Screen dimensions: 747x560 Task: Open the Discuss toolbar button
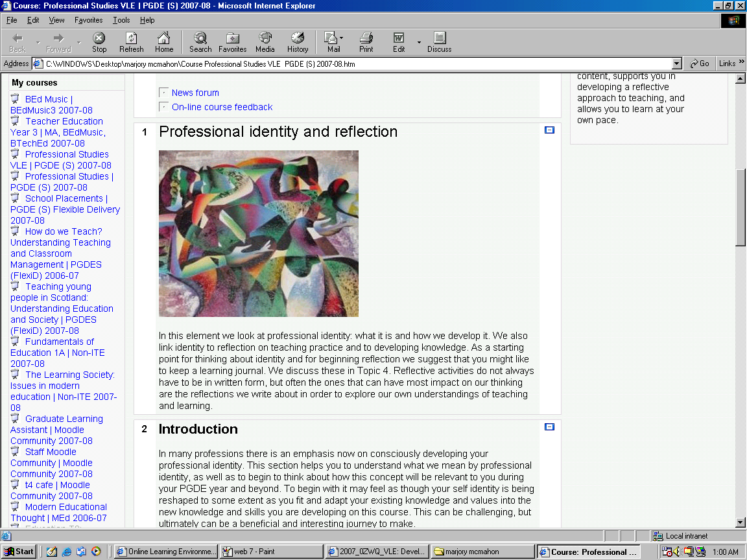439,42
